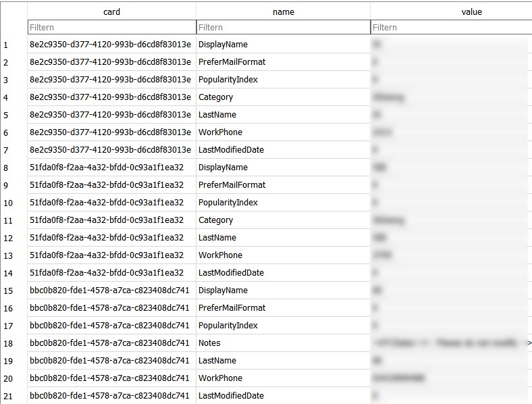Click PreferMailFormat cell in row 2
This screenshot has width=532, height=404.
(x=283, y=62)
